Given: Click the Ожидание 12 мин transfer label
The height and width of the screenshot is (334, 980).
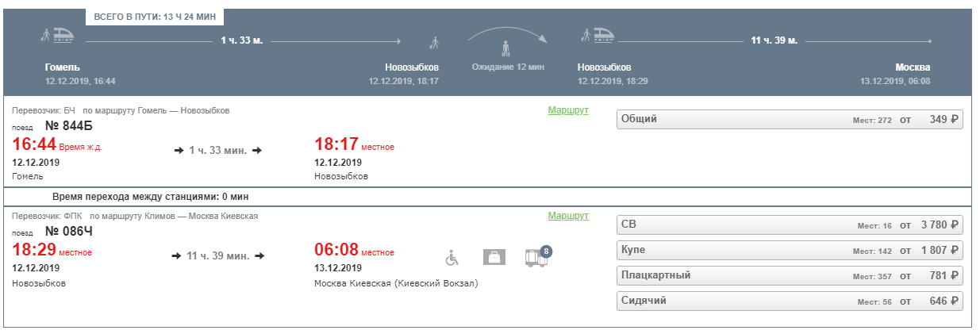Looking at the screenshot, I should pos(508,67).
